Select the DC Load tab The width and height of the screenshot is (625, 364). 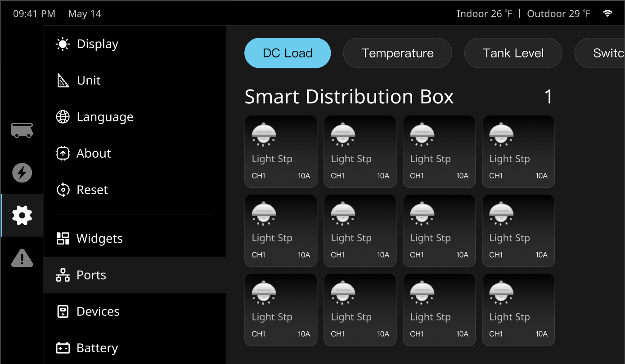[288, 53]
